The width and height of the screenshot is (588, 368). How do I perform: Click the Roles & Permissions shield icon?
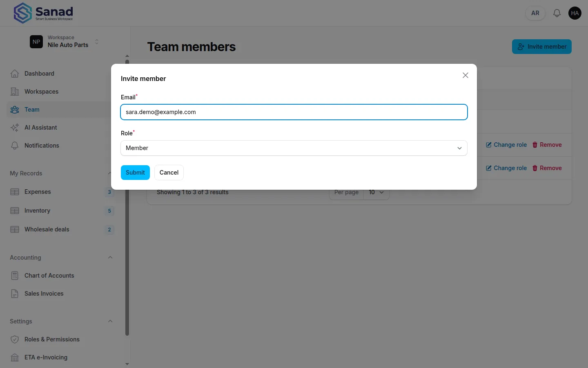click(15, 339)
